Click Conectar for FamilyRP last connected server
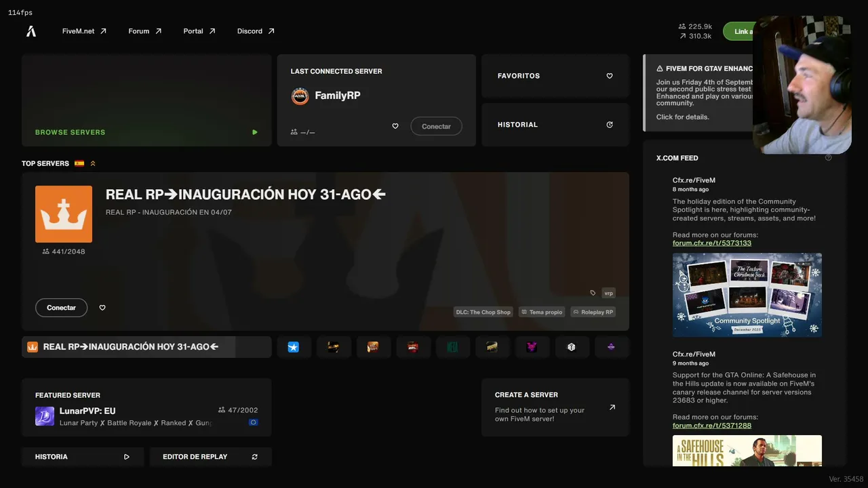Screen dimensions: 868x488 tap(436, 126)
